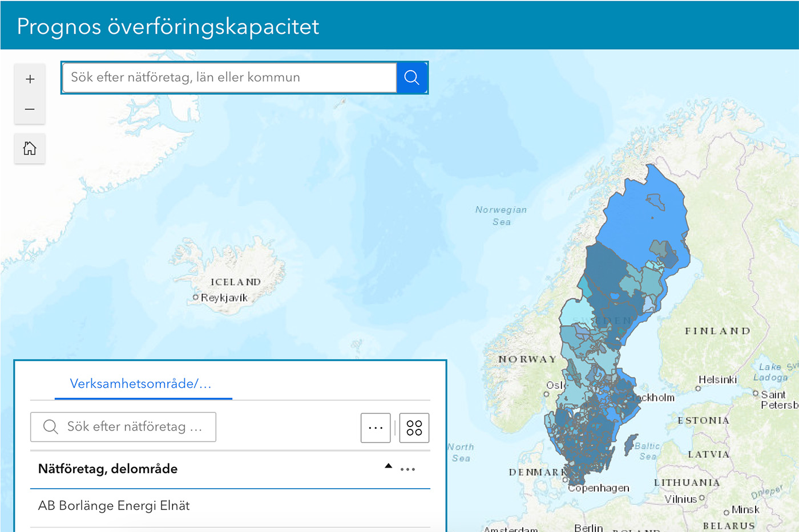Click the Helsinki city marker
Viewport: 799px width, 532px height.
tap(698, 388)
